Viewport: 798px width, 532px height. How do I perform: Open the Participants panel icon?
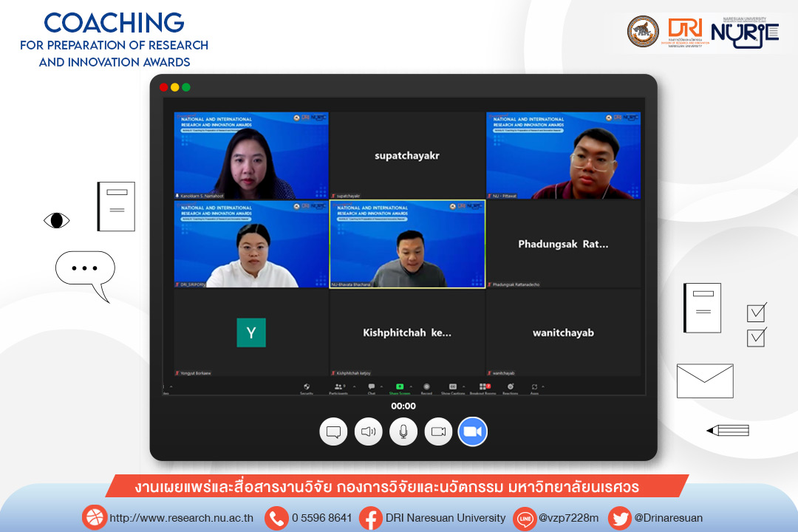tap(338, 387)
